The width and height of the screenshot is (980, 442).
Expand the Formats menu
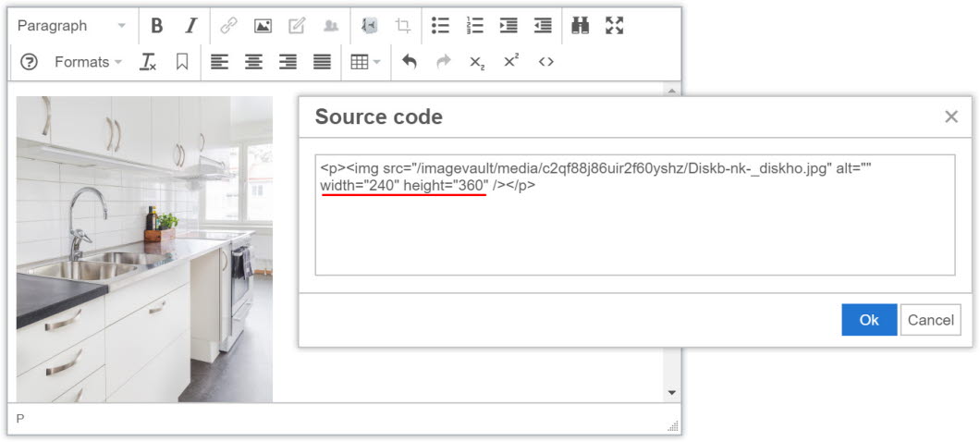pos(88,62)
